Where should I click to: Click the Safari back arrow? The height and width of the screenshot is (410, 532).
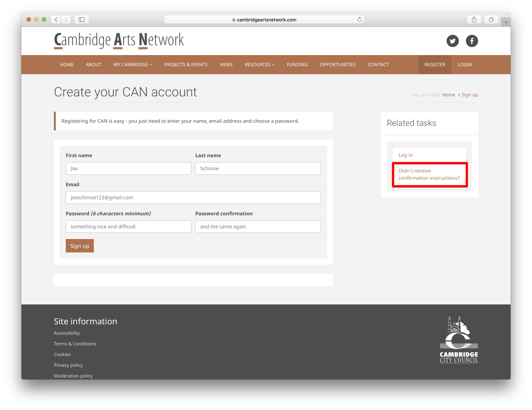click(x=56, y=20)
